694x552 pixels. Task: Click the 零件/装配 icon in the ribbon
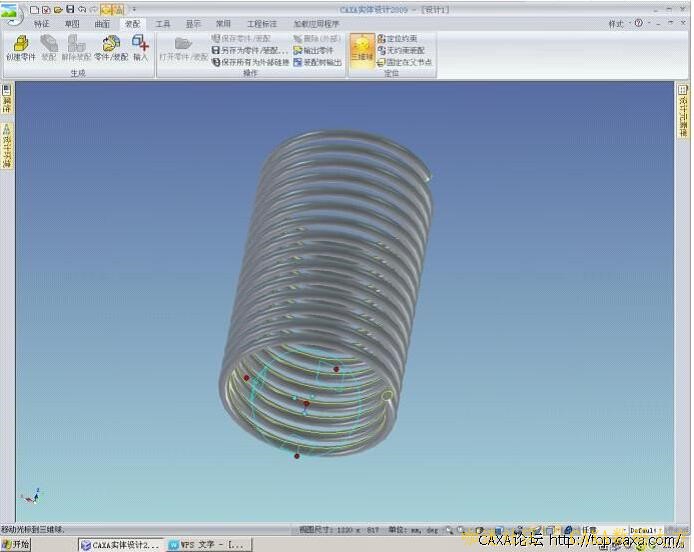tap(111, 47)
